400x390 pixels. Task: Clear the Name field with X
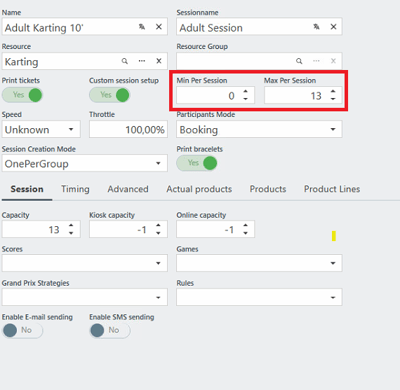(x=159, y=27)
